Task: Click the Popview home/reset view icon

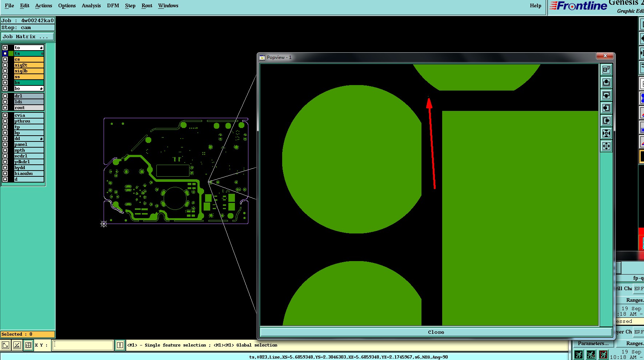Action: (606, 69)
